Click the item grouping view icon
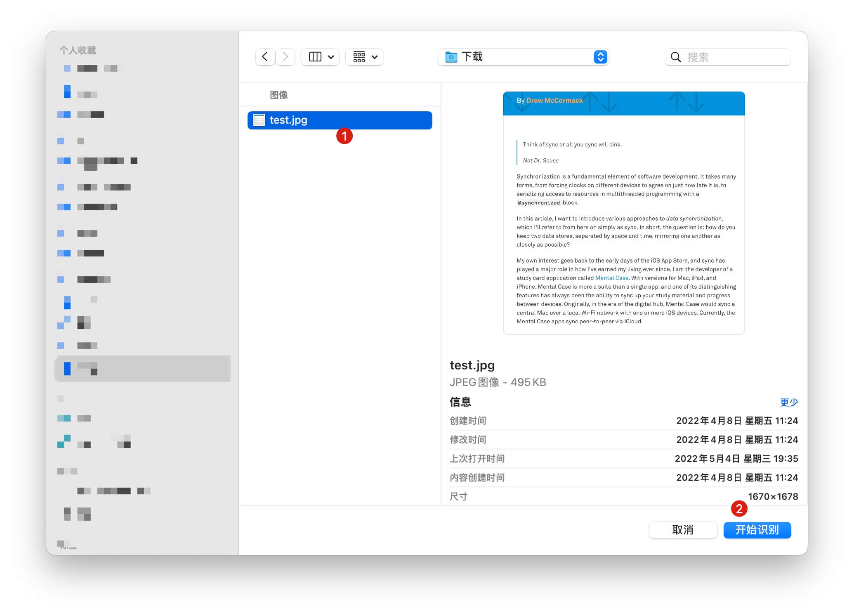The height and width of the screenshot is (616, 854). [x=359, y=57]
